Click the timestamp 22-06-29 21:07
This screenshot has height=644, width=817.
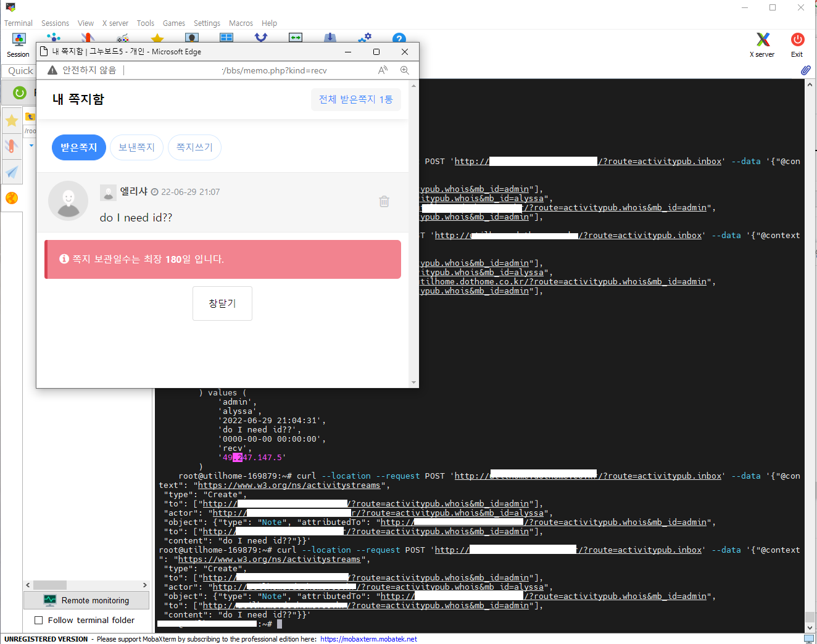tap(191, 192)
